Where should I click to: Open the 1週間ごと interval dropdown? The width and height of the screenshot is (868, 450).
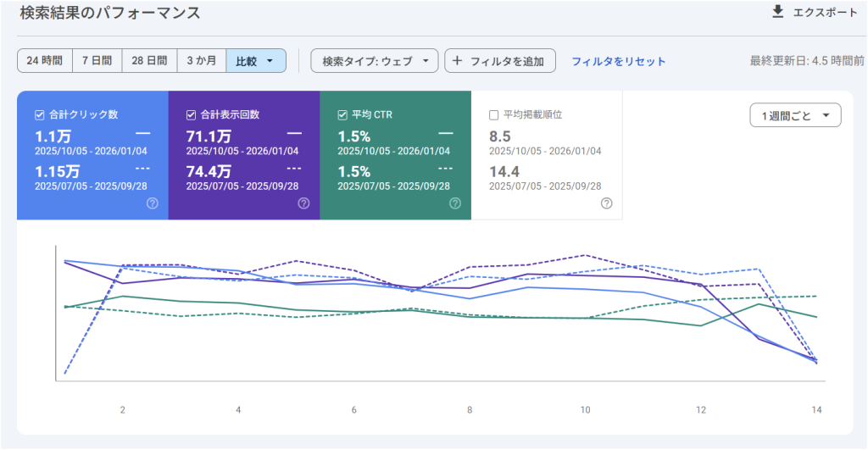tap(795, 115)
